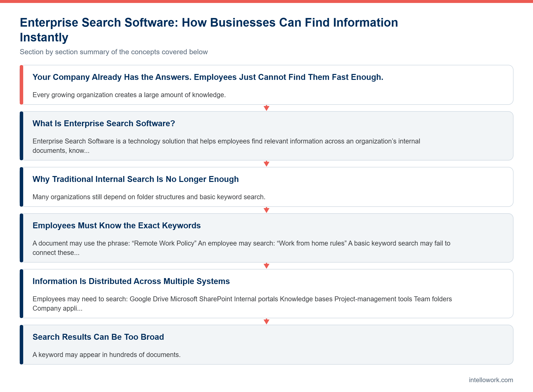Click text mentioning 'Remote Work Policy'
The image size is (533, 392).
(241, 248)
